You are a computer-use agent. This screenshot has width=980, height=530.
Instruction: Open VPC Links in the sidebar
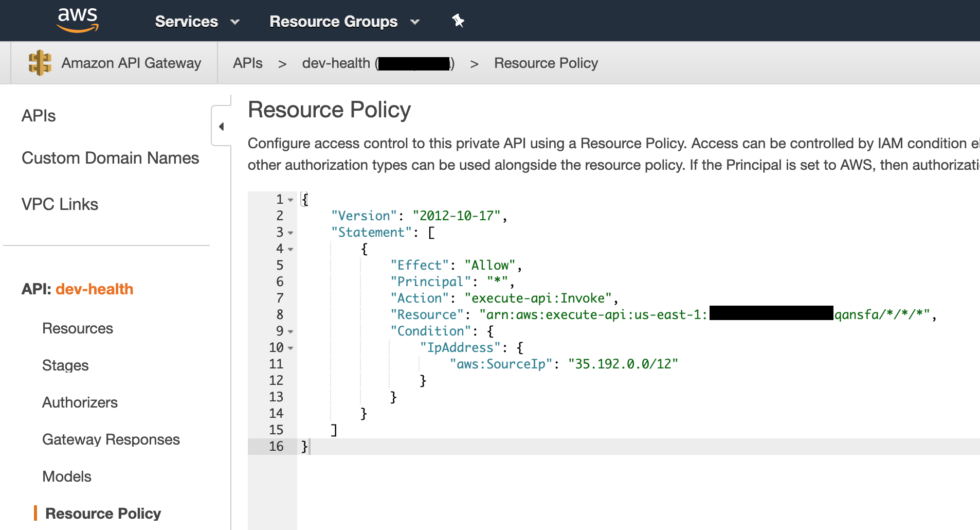click(60, 204)
